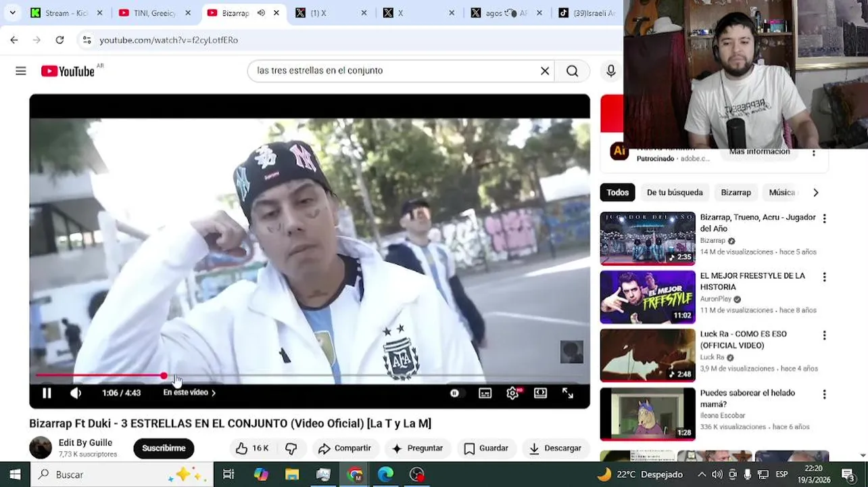Select the Música filter chip

tap(781, 192)
